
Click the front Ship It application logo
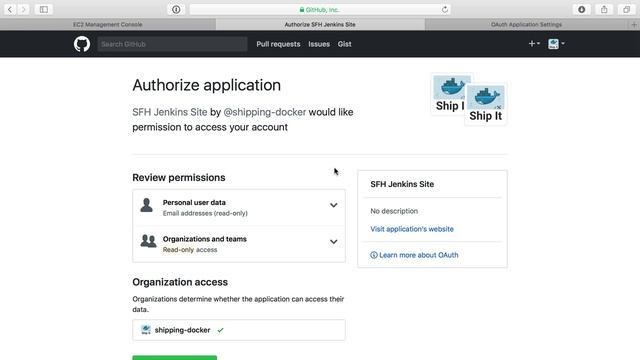pyautogui.click(x=486, y=104)
